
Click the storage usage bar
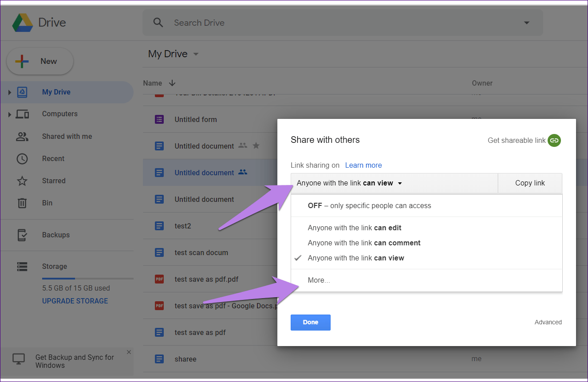point(88,279)
